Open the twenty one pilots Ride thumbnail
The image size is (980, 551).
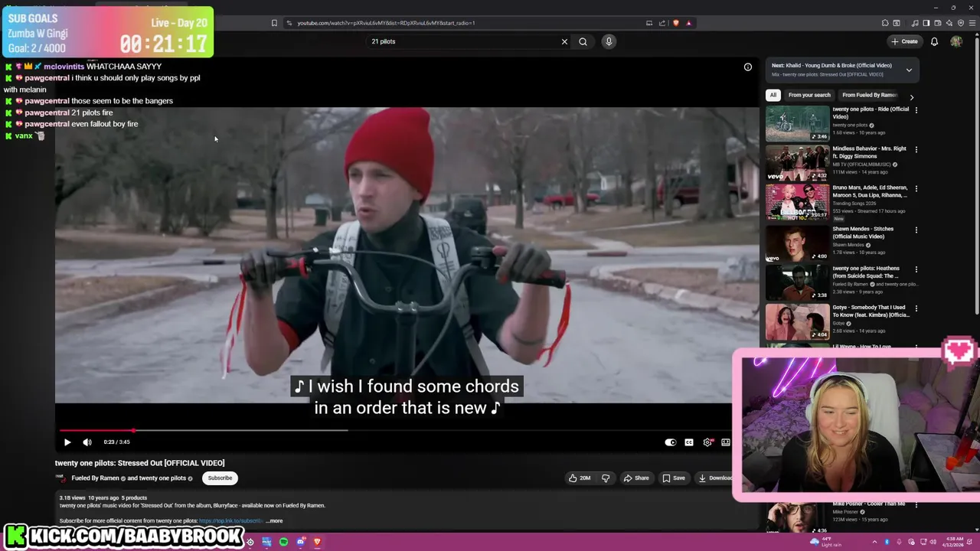click(798, 123)
